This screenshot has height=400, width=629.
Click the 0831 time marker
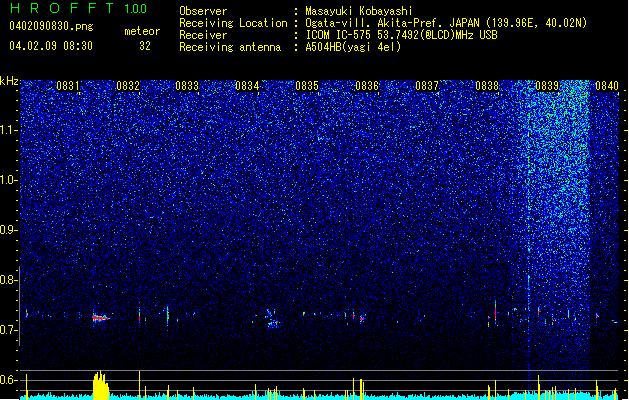(x=67, y=86)
